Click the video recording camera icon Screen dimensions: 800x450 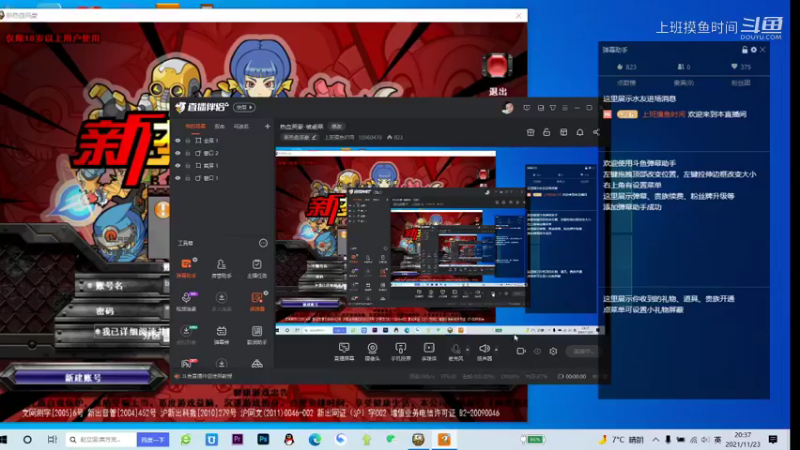pos(521,351)
